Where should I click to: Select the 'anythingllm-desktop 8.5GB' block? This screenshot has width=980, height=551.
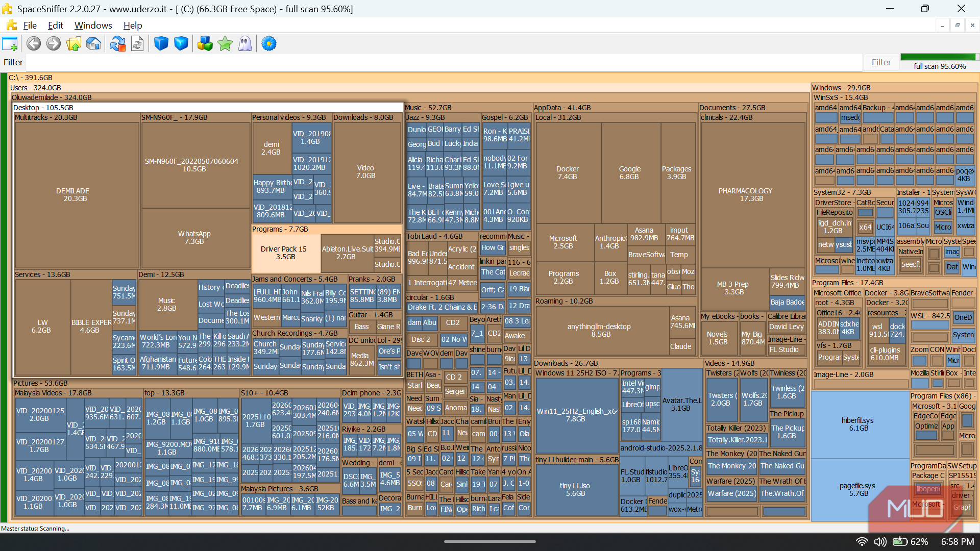[x=601, y=330]
